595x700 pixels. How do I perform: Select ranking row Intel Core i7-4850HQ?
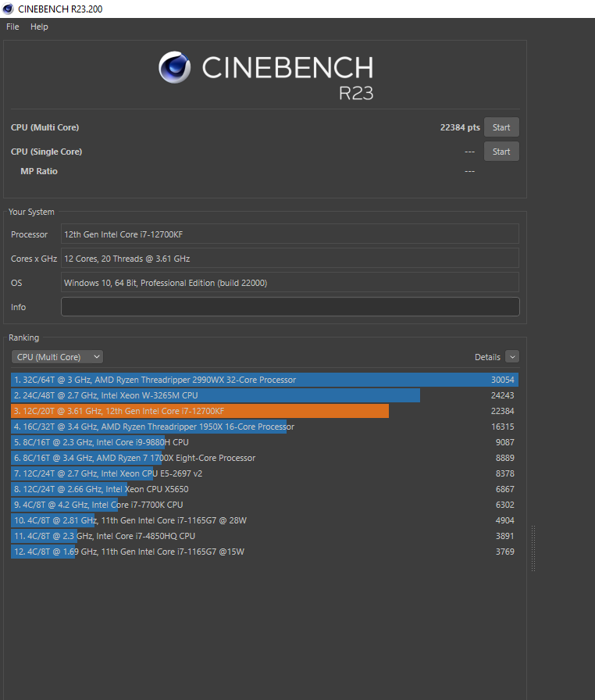tap(265, 536)
